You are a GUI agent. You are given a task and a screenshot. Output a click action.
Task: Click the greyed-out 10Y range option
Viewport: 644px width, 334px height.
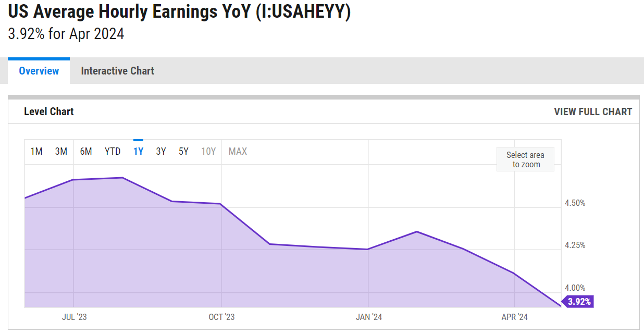point(208,152)
